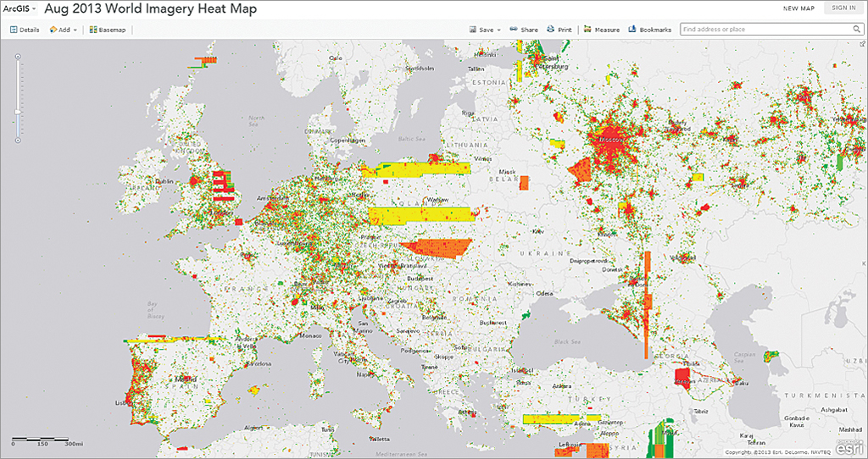The height and width of the screenshot is (459, 868).
Task: Expand the Add layers dropdown
Action: coord(63,30)
